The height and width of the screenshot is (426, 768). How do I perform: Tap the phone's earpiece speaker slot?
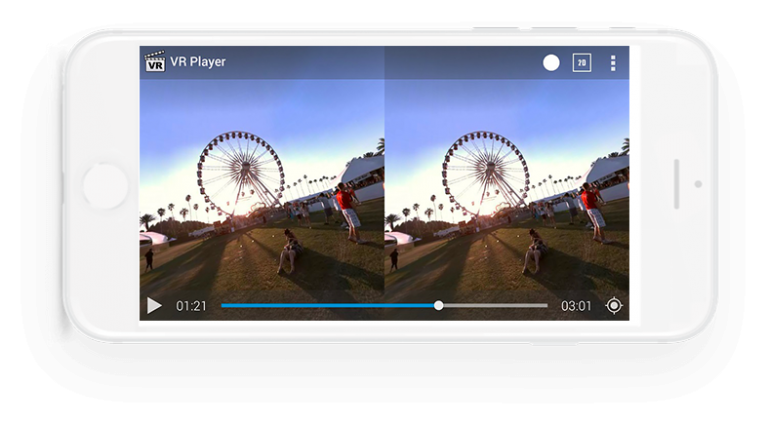click(x=677, y=184)
